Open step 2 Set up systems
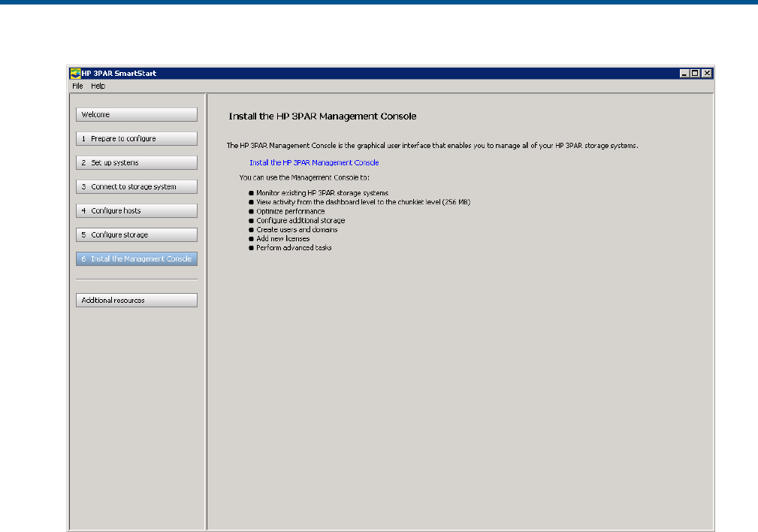 point(136,163)
